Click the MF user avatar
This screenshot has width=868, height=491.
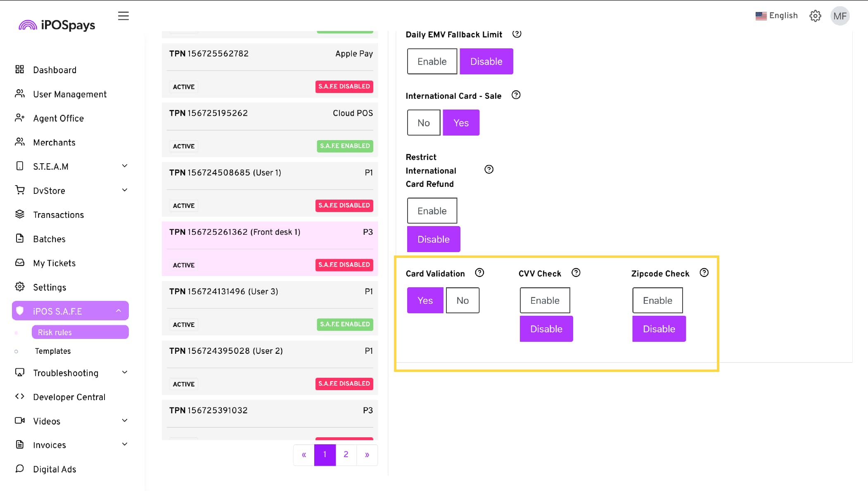click(x=840, y=16)
